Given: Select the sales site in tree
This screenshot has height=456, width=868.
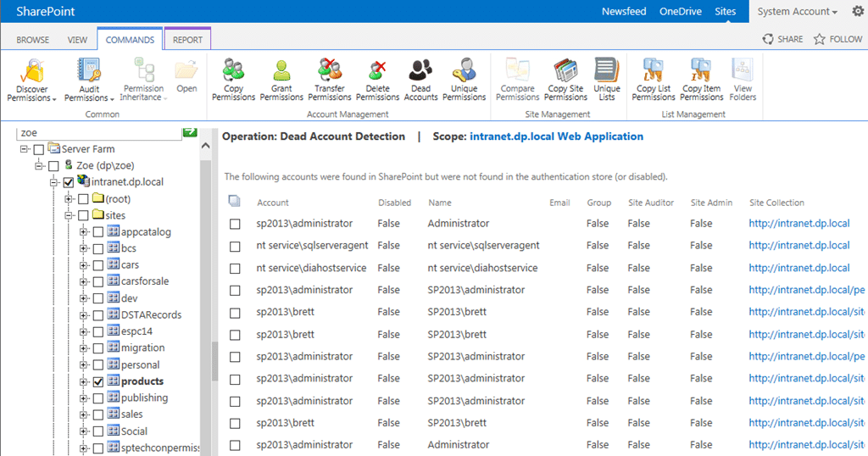Looking at the screenshot, I should [131, 414].
